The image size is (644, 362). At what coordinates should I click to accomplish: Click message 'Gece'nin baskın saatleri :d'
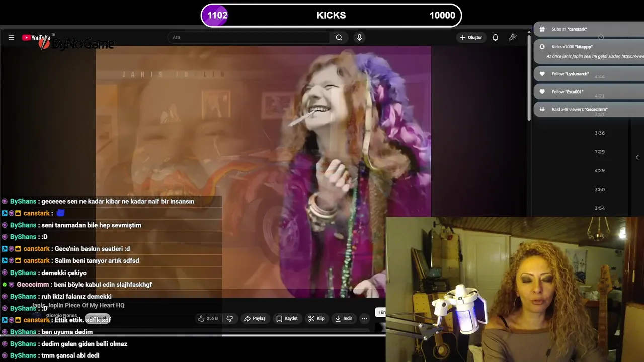(x=92, y=249)
